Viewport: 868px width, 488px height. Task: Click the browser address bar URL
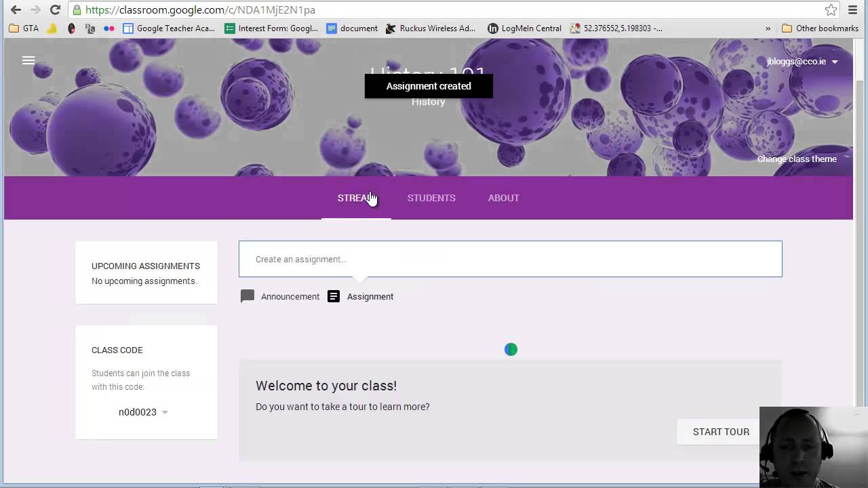200,10
